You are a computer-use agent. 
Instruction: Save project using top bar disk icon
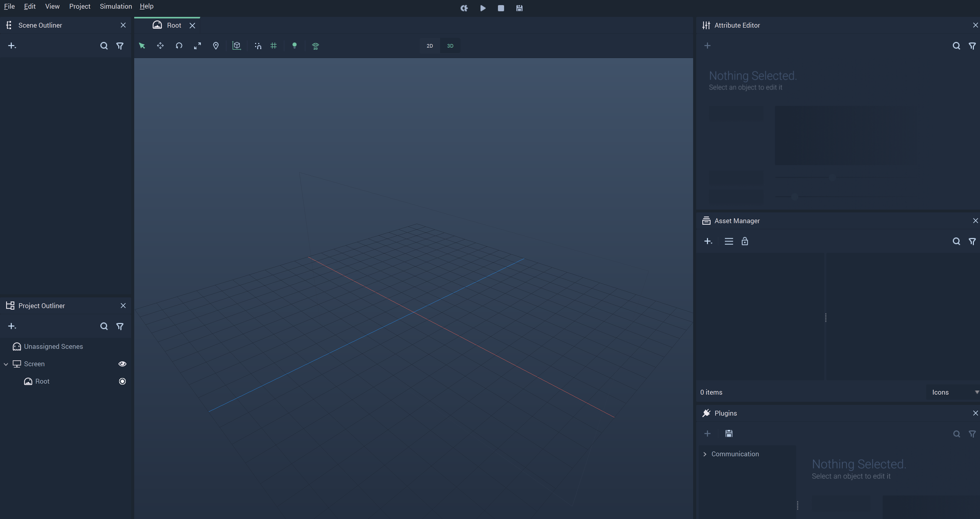[x=519, y=8]
